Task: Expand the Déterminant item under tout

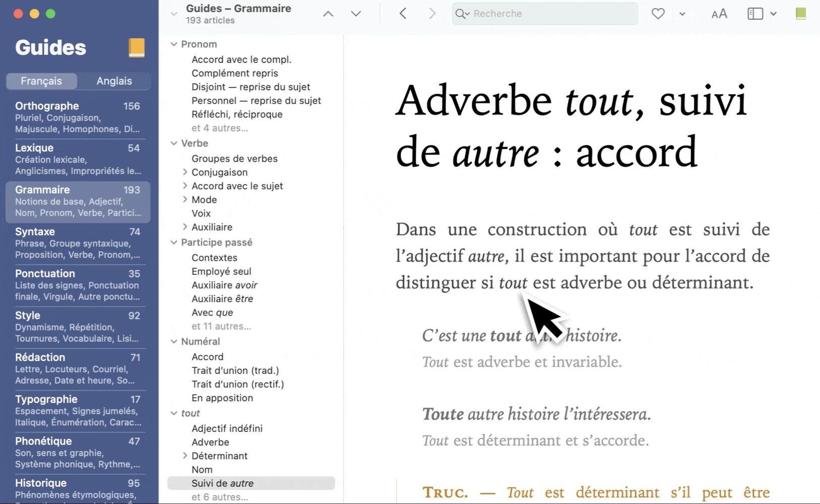Action: 185,456
